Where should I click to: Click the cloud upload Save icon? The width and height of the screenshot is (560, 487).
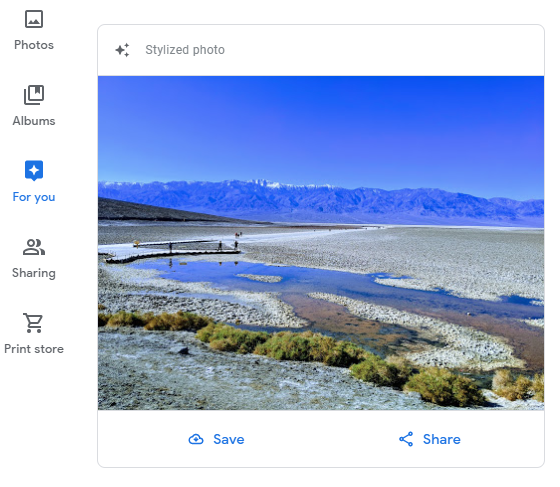[x=196, y=439]
